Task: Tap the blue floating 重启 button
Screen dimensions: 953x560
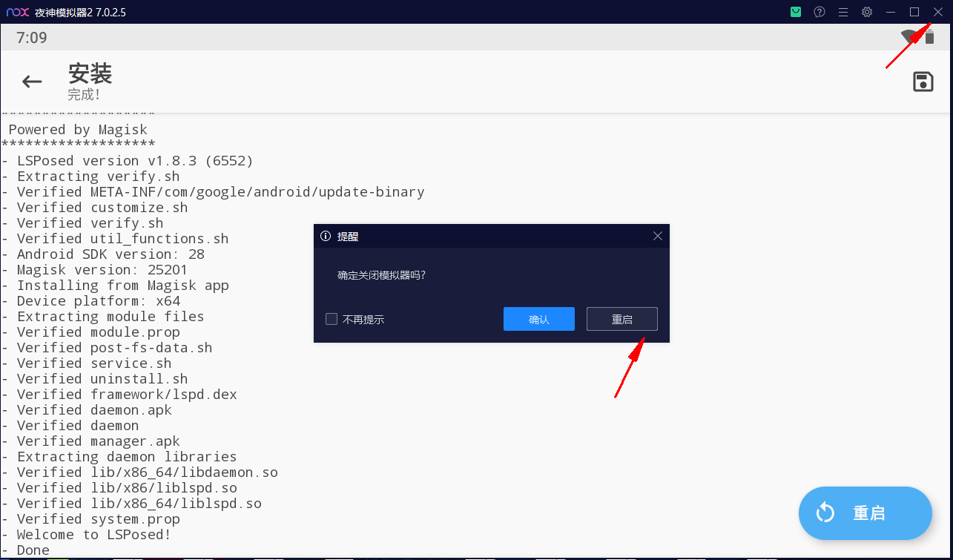Action: tap(865, 513)
